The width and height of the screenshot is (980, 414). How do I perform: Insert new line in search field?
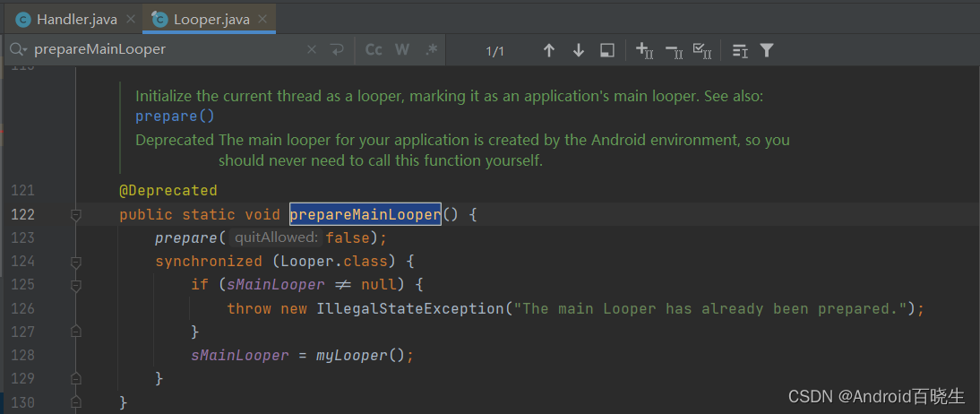click(338, 50)
